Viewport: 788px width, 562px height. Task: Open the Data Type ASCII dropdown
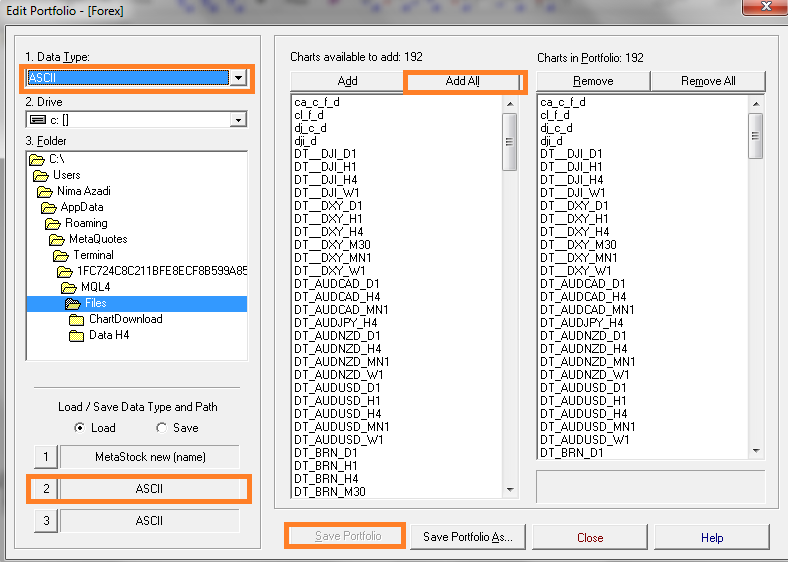tap(238, 78)
